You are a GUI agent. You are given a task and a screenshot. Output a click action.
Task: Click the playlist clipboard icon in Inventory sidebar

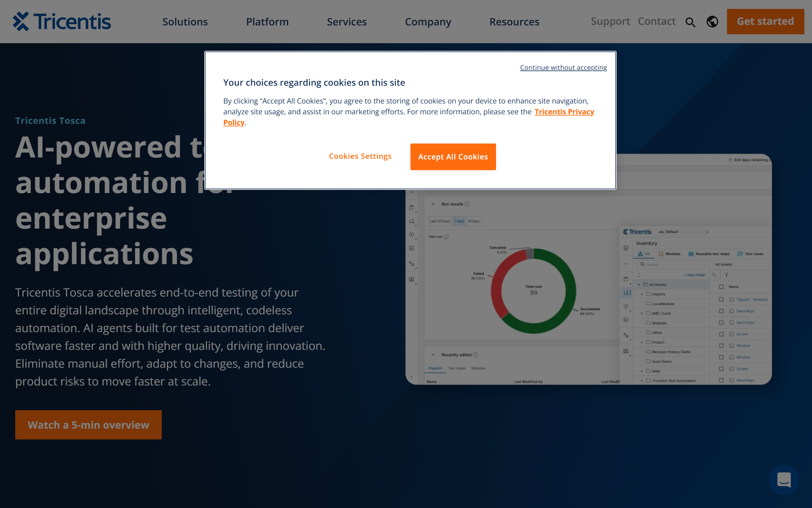[626, 279]
